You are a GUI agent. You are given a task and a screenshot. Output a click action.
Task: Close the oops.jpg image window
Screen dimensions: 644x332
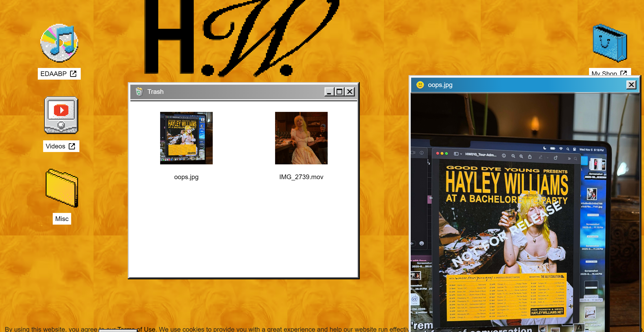tap(631, 85)
